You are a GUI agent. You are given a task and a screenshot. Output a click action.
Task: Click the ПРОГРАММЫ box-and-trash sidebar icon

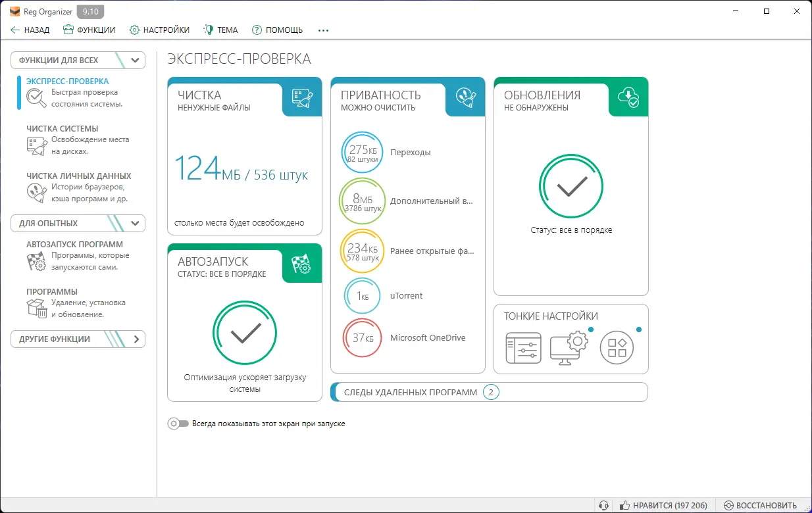[36, 308]
